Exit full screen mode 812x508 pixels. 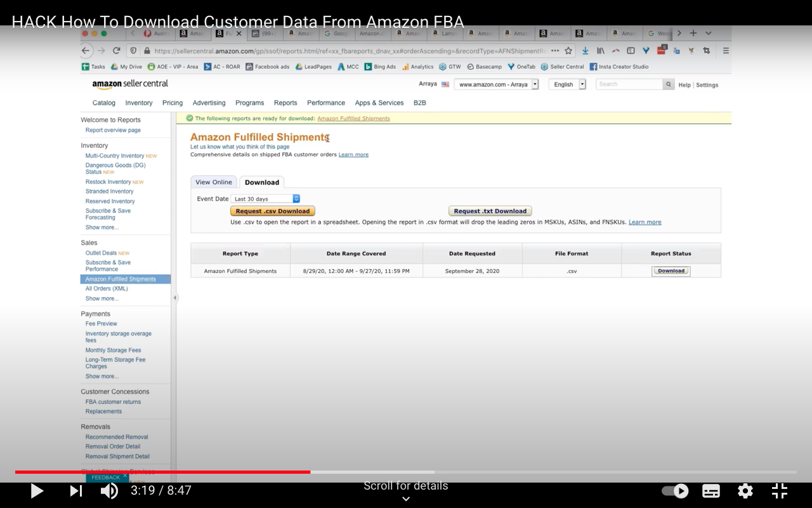pos(780,491)
